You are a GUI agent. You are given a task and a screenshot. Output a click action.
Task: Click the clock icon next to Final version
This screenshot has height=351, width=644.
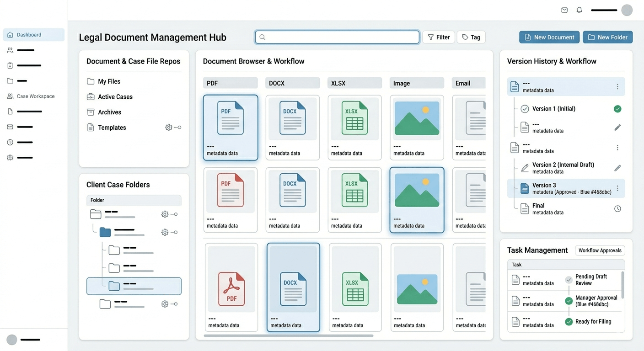(x=617, y=209)
